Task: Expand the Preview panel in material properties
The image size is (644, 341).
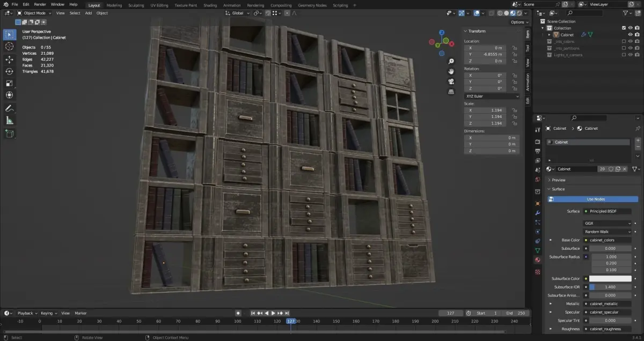Action: pos(558,180)
